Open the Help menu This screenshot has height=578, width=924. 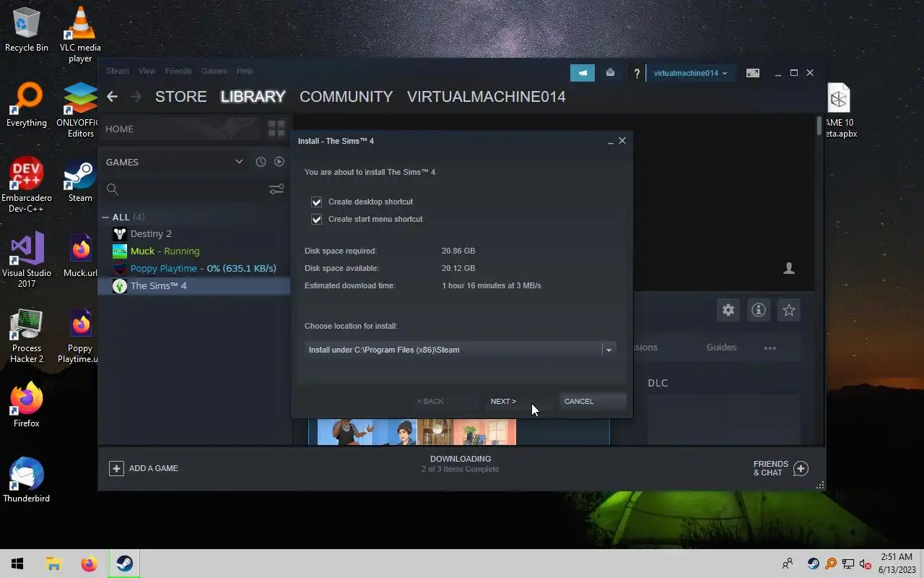tap(245, 71)
